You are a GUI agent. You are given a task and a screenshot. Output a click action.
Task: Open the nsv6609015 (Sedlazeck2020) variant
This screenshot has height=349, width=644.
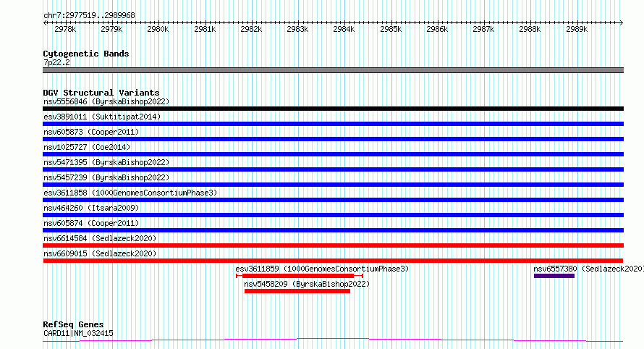100,253
